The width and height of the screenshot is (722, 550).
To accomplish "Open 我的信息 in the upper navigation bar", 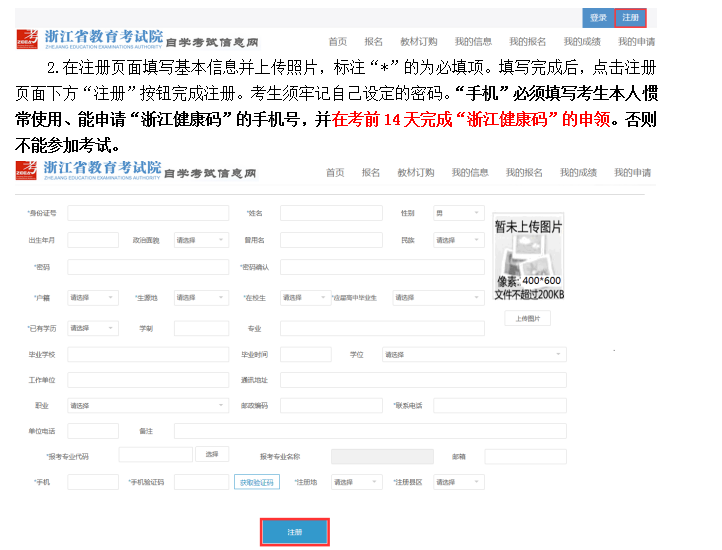I will (473, 42).
